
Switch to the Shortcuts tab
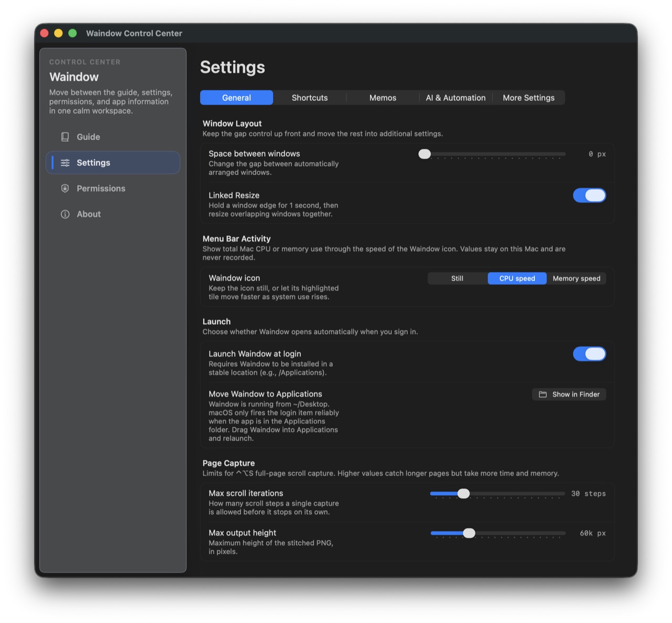tap(310, 98)
